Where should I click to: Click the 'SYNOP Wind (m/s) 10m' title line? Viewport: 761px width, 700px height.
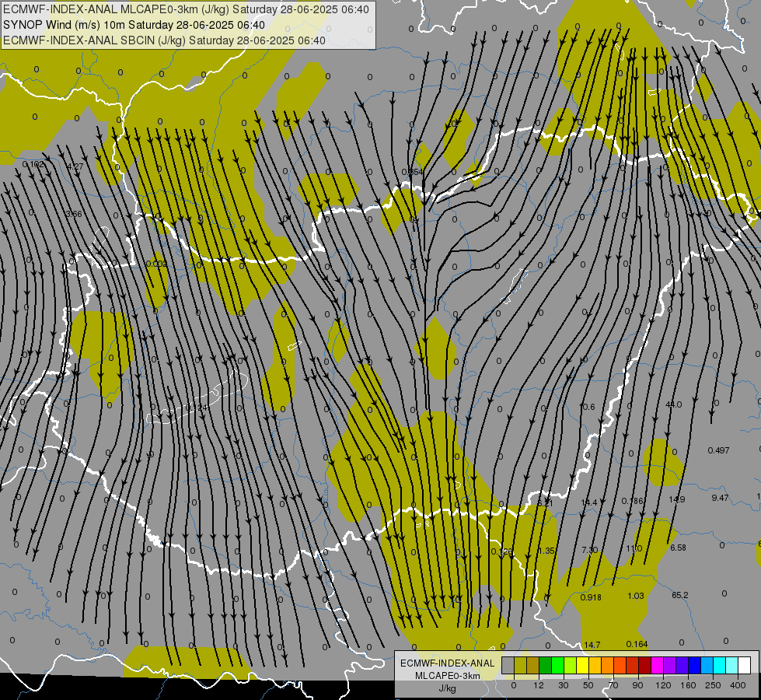click(x=134, y=25)
